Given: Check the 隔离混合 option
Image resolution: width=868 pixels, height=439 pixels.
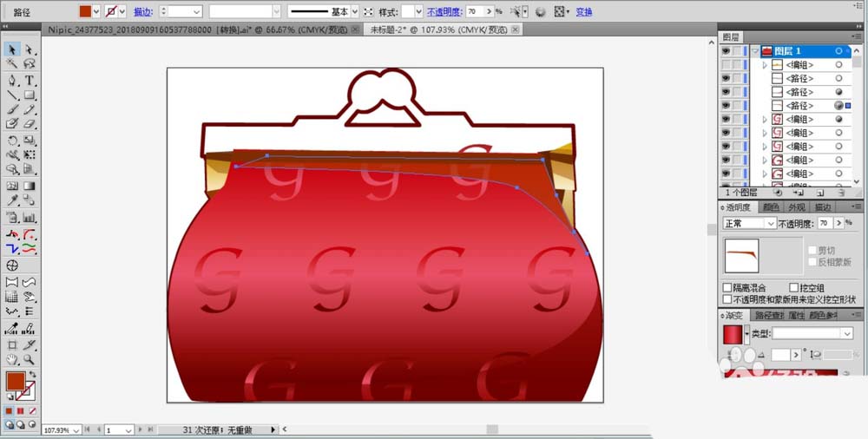Looking at the screenshot, I should click(x=727, y=288).
